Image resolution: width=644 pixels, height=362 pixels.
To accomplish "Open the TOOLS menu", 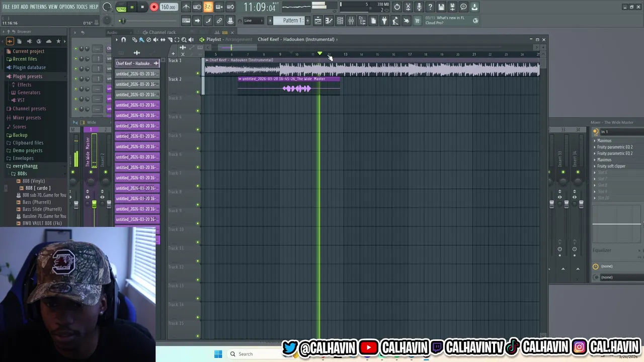I will (x=82, y=7).
